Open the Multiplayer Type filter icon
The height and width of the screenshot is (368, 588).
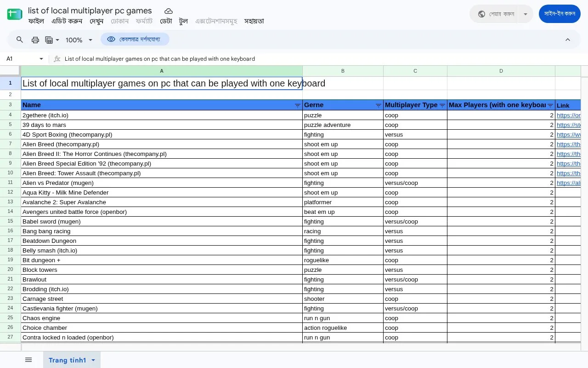442,105
